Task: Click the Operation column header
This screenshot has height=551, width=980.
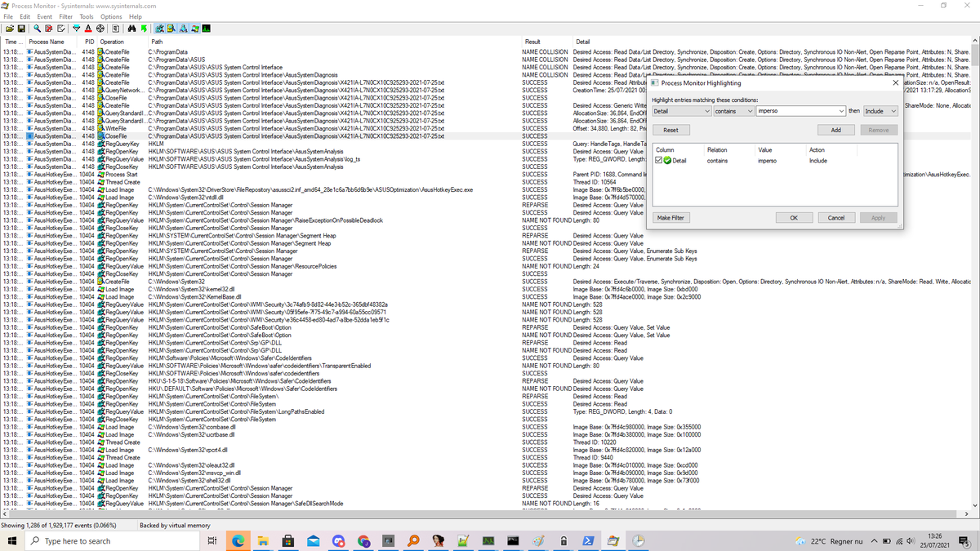Action: pos(122,42)
